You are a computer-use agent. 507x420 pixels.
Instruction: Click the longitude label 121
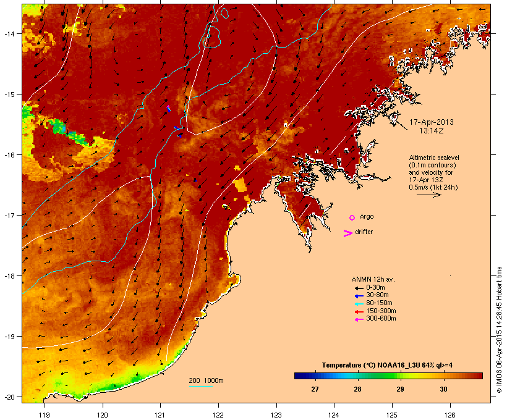coord(160,415)
